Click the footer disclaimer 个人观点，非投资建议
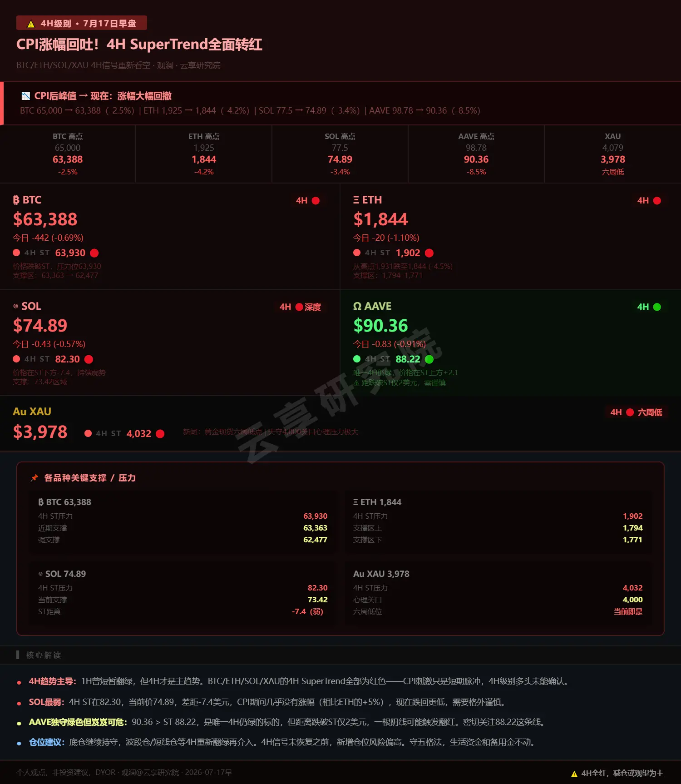681x784 pixels. pyautogui.click(x=54, y=772)
